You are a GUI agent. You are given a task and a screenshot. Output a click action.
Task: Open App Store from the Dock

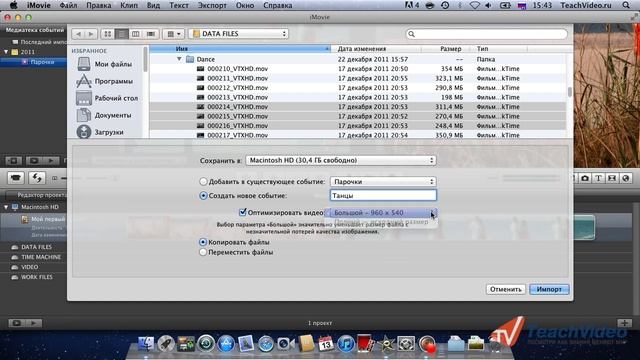point(226,344)
